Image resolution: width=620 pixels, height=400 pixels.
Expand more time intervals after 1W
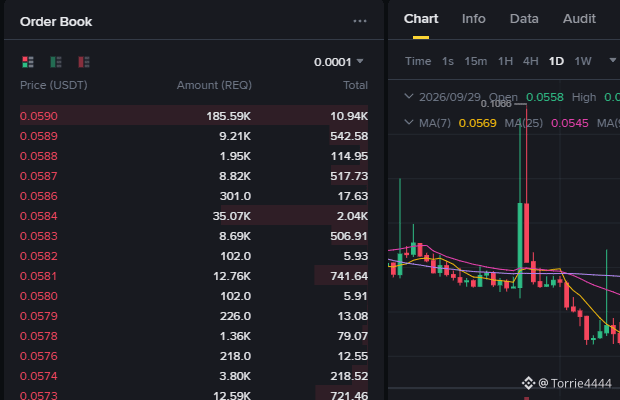click(x=612, y=60)
